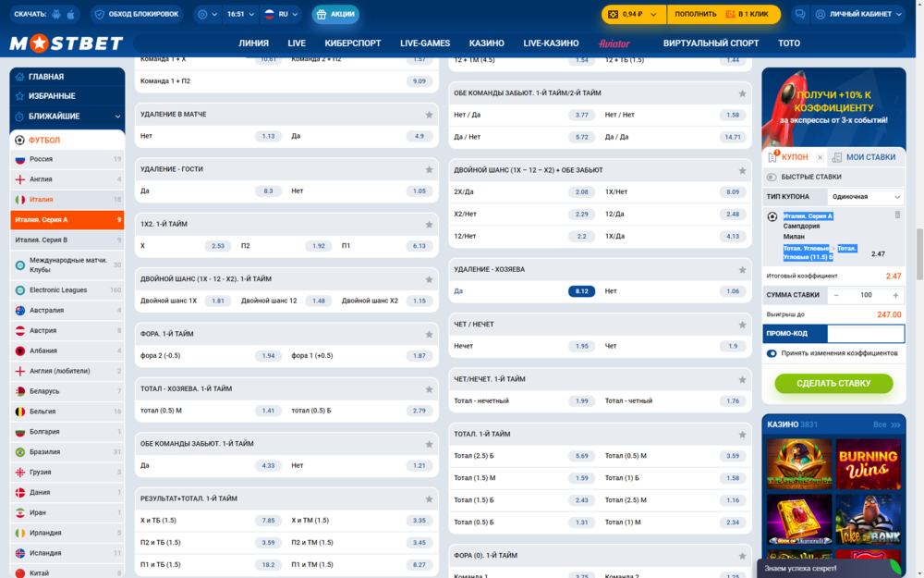This screenshot has width=924, height=578.
Task: Click Обход блокировок button
Action: [x=137, y=14]
